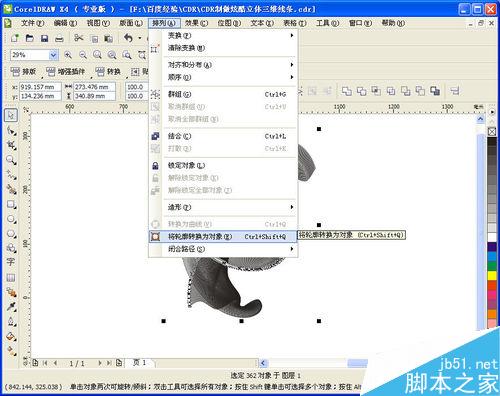The image size is (500, 396).
Task: Open the 编辑 menu
Action: pos(65,23)
